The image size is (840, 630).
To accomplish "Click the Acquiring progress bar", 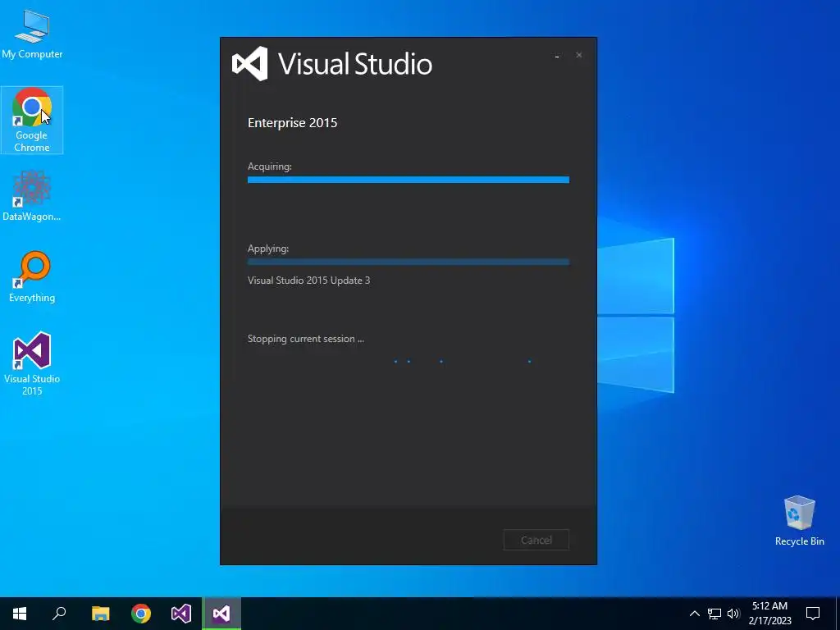I will click(409, 180).
